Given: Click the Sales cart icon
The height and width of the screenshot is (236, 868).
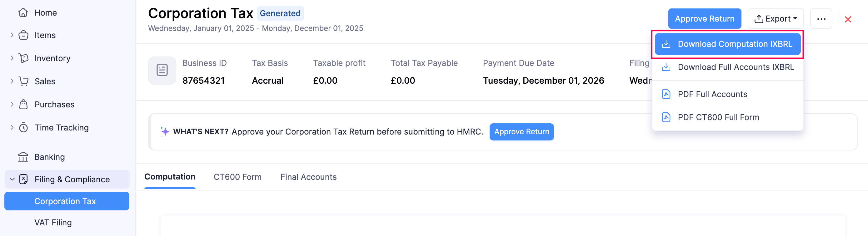Looking at the screenshot, I should tap(23, 81).
